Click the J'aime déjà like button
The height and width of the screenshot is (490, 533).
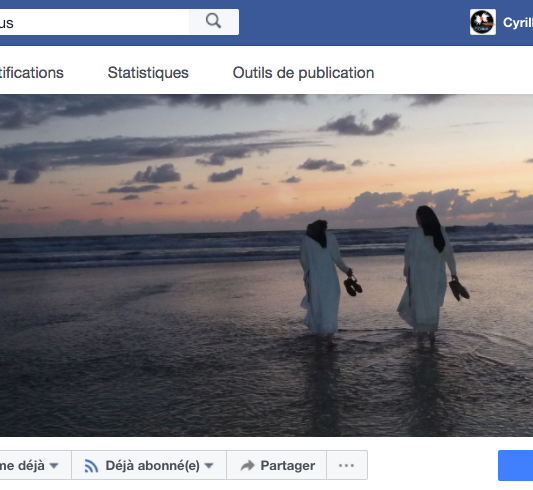[35, 465]
